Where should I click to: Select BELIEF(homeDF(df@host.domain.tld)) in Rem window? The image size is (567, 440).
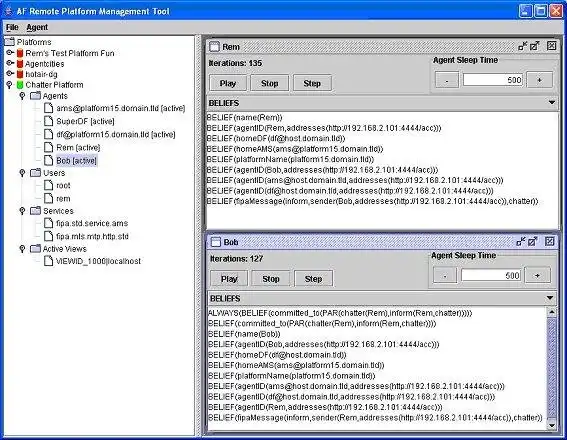(276, 138)
